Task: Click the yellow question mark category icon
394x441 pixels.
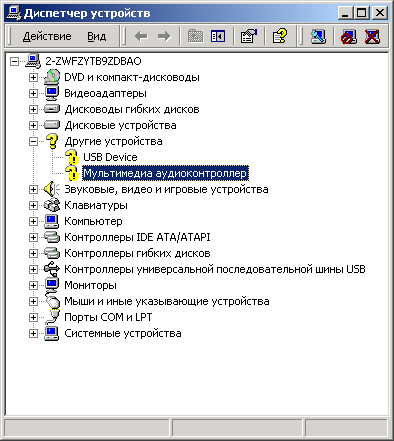Action: tap(52, 141)
